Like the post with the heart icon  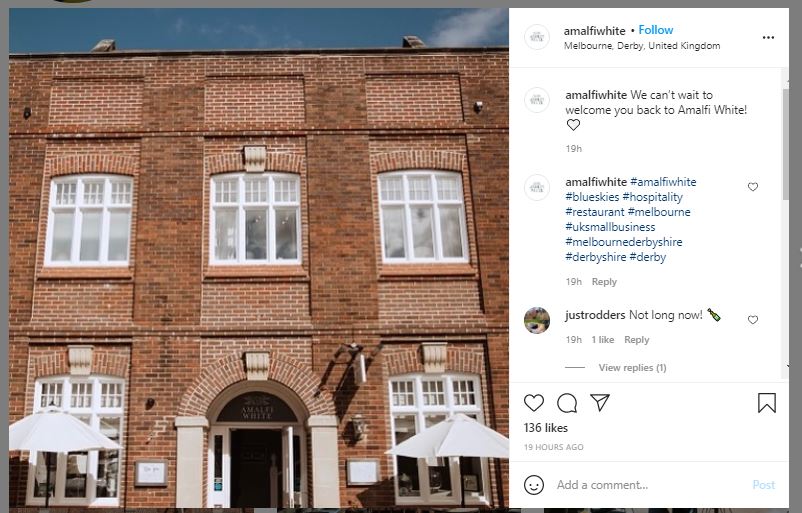(533, 403)
